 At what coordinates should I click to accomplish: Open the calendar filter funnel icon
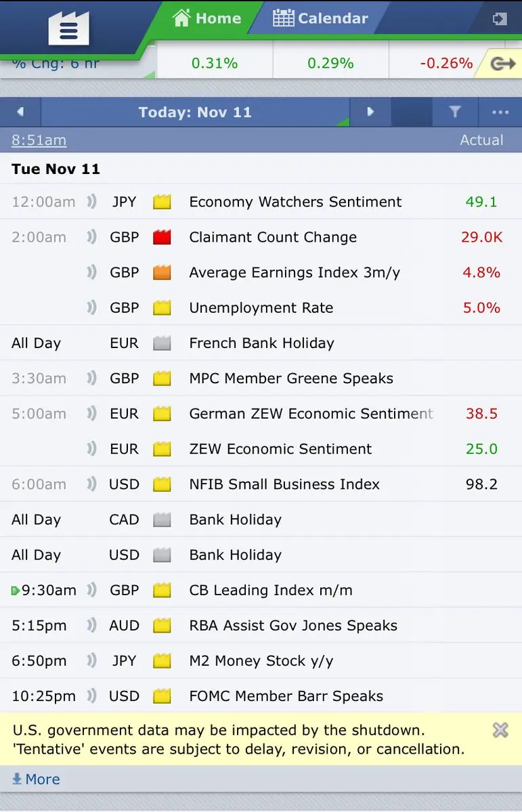pos(455,112)
